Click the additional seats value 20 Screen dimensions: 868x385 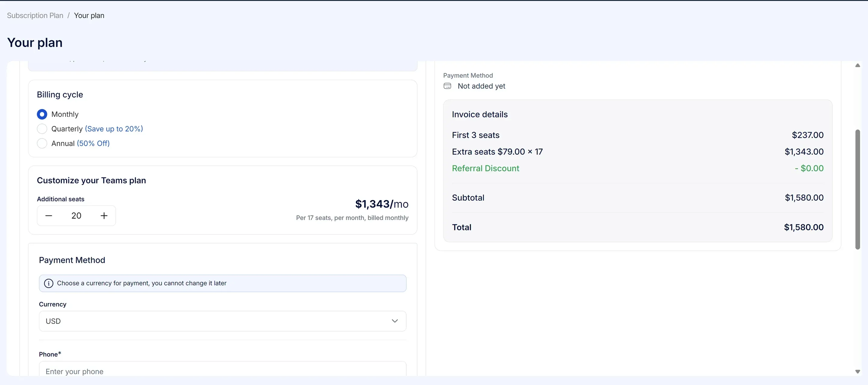pyautogui.click(x=76, y=216)
